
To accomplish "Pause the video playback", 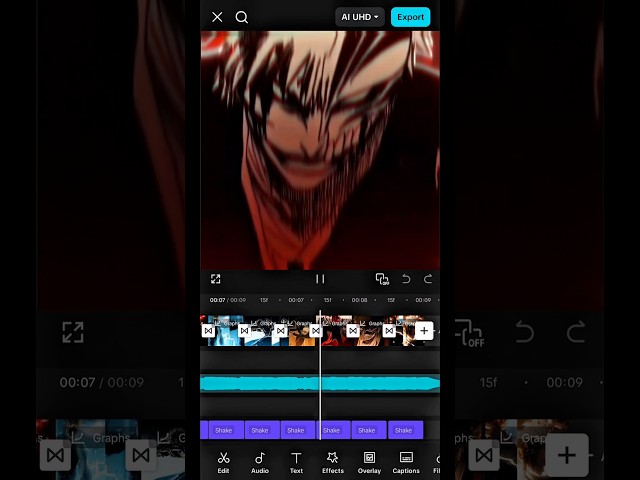I will 320,279.
